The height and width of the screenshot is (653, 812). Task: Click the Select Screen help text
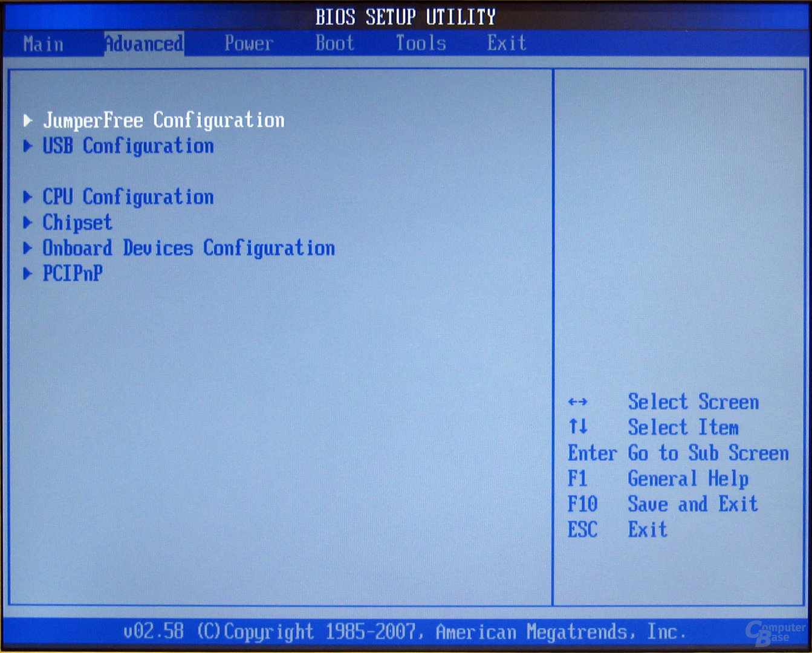point(693,402)
